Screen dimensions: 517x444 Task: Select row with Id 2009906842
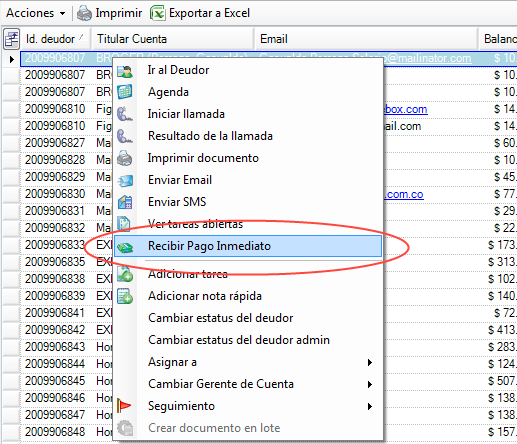coord(55,330)
